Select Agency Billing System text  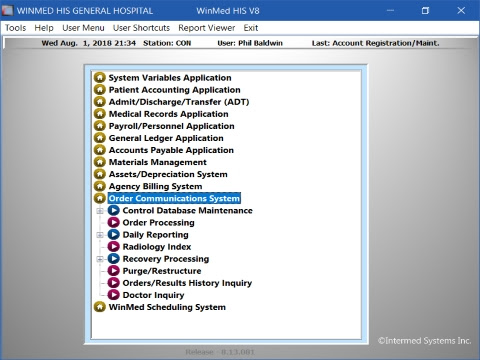[156, 186]
